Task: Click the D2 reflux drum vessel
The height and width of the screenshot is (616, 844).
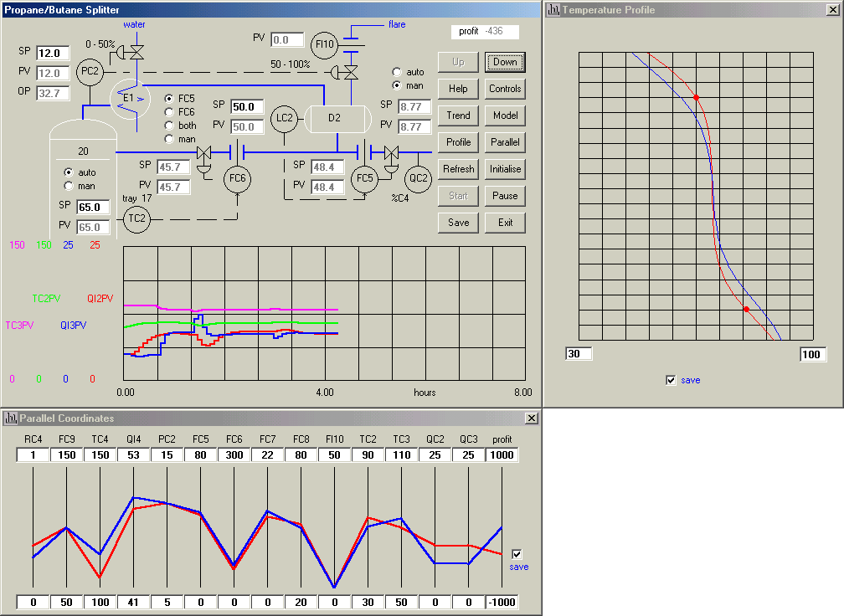Action: pyautogui.click(x=334, y=118)
